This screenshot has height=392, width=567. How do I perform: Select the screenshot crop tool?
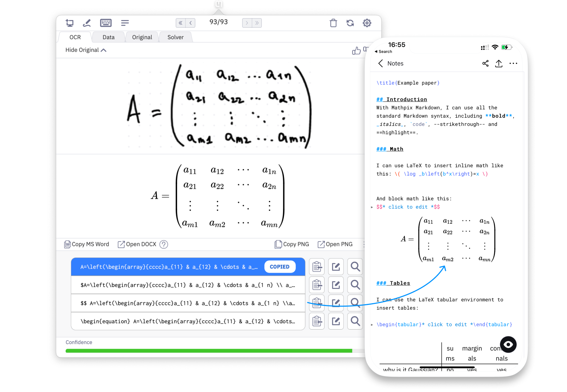click(70, 23)
